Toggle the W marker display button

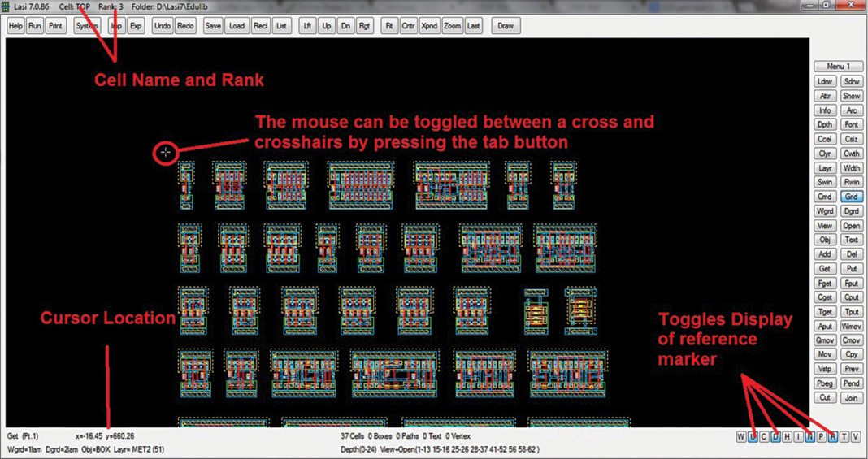(x=741, y=437)
